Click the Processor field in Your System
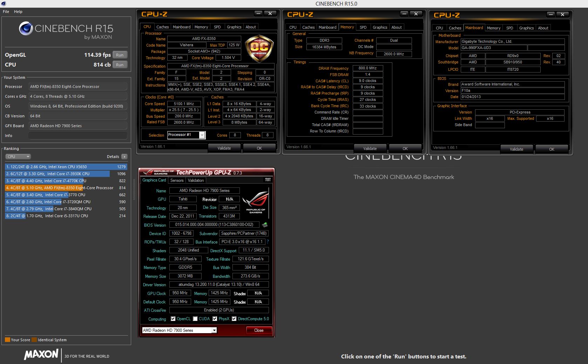 [78, 87]
